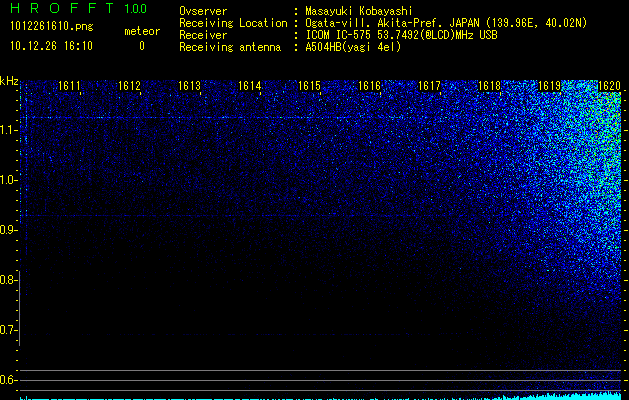Screen dimensions: 629x400
Task: Select the ICOM IC-575 53.7492 receiver text
Action: pyautogui.click(x=401, y=35)
